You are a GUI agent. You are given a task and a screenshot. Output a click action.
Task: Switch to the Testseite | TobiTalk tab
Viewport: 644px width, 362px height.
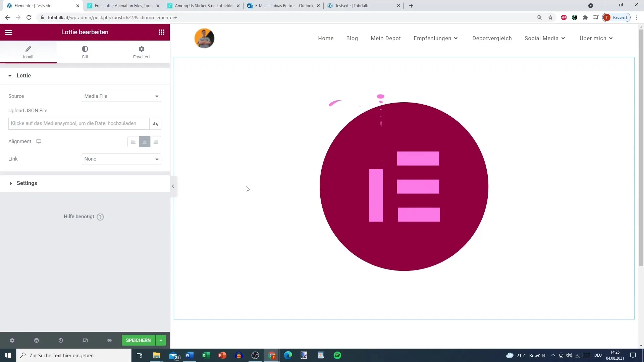click(x=364, y=6)
